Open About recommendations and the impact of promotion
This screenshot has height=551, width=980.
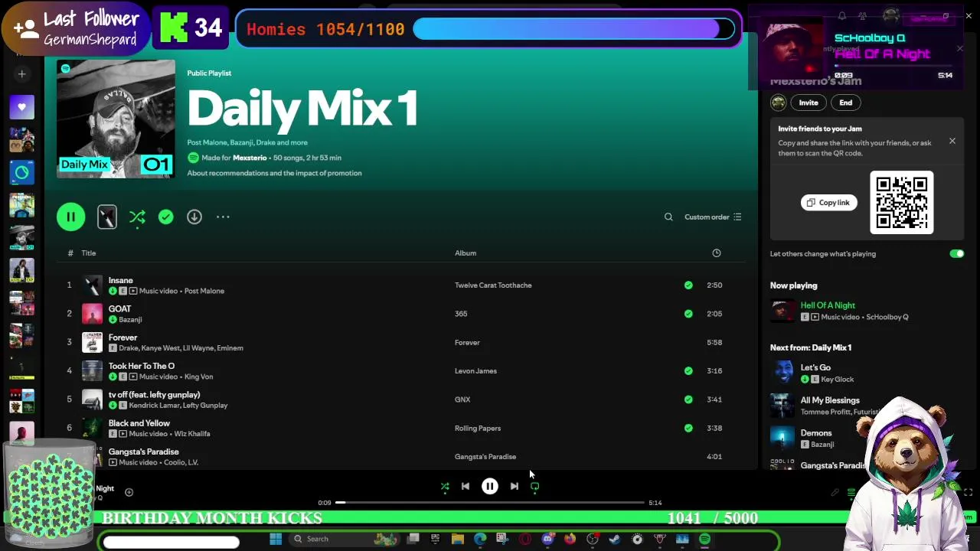tap(274, 173)
